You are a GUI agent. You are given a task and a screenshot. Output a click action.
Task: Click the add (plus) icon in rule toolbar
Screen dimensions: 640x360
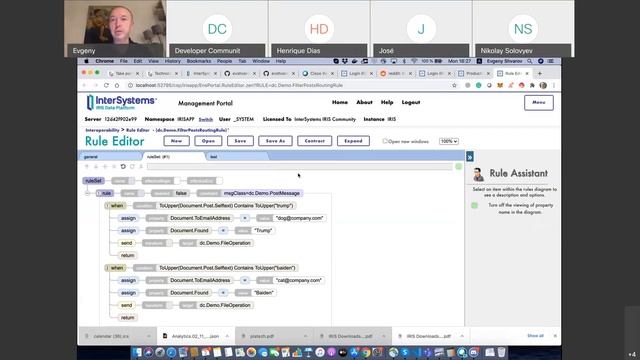[x=105, y=167]
